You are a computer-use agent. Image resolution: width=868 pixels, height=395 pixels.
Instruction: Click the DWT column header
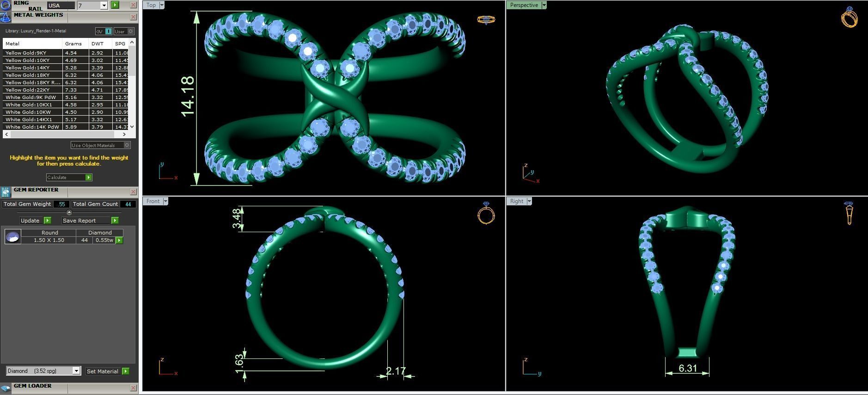[100, 43]
